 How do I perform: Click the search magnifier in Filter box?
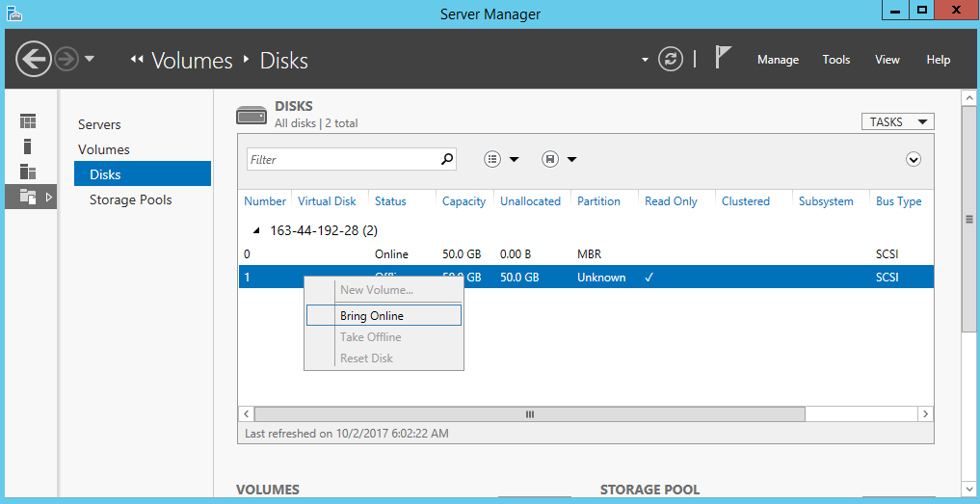pos(446,159)
